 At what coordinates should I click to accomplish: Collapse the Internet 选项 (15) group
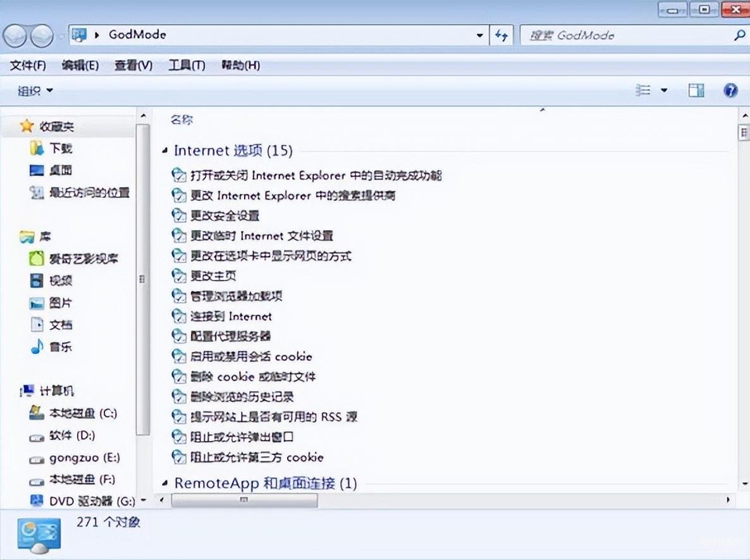pyautogui.click(x=164, y=150)
